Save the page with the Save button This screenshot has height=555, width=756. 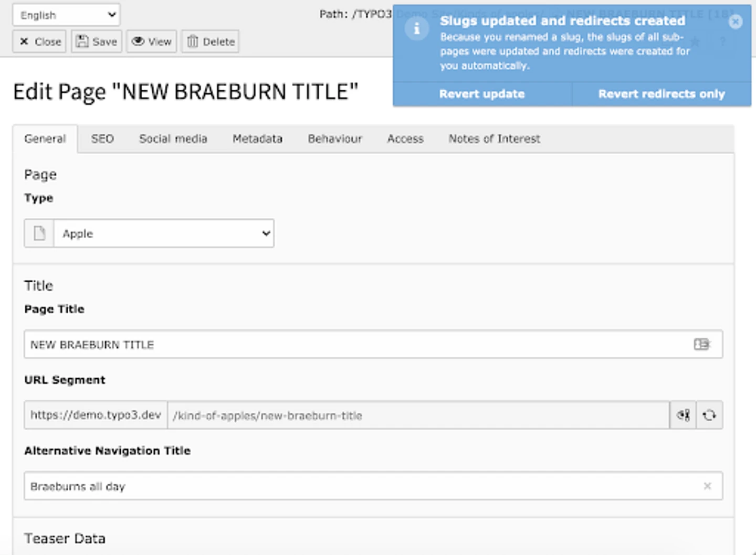click(97, 41)
